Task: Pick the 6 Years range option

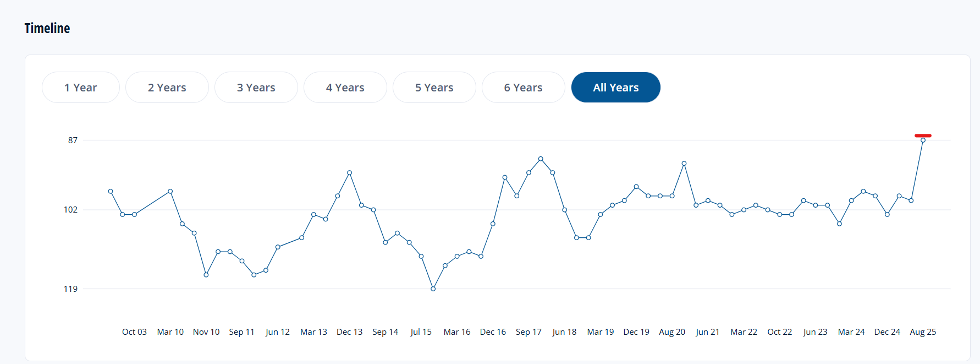Action: pos(523,88)
